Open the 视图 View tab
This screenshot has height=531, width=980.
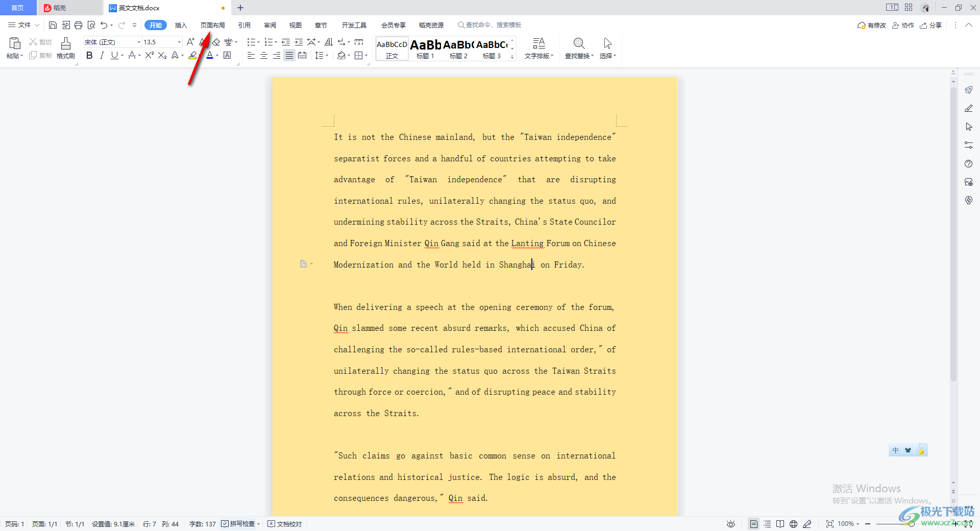click(x=296, y=25)
